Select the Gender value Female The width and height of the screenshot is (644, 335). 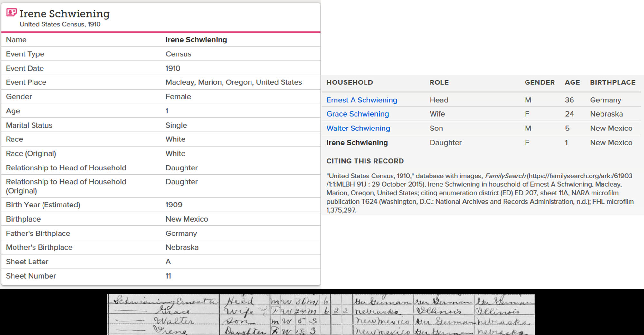178,96
